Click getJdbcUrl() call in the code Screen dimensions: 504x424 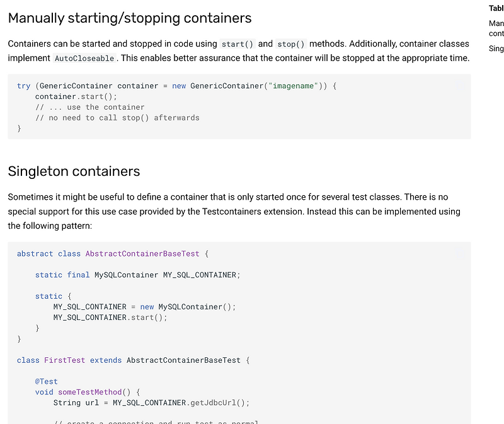click(220, 403)
